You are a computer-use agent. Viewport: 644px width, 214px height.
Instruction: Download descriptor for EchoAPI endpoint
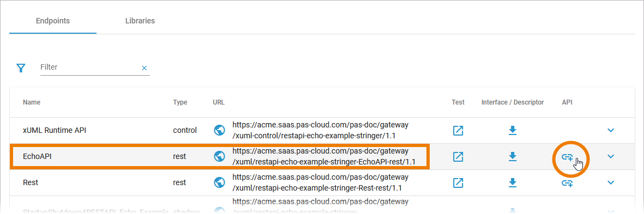tap(512, 157)
